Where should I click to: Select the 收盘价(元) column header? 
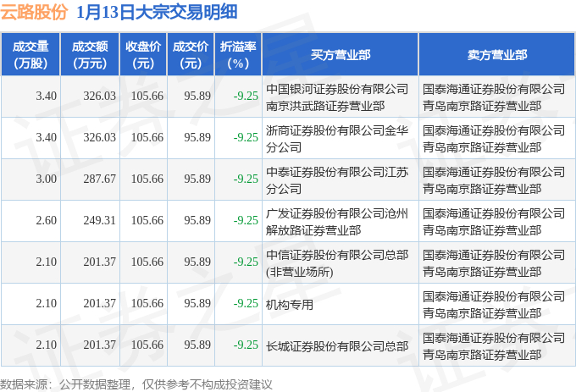pyautogui.click(x=143, y=55)
